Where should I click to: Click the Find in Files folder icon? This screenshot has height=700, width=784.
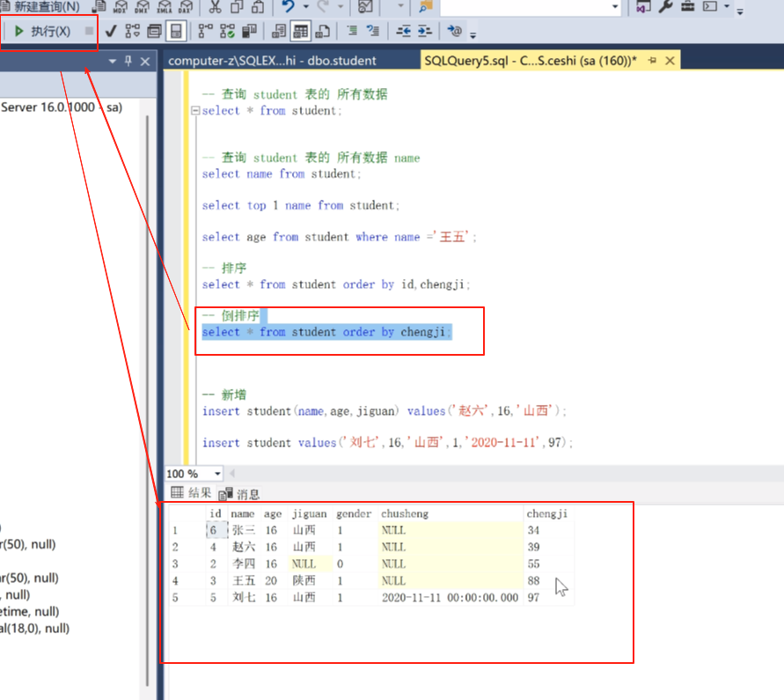click(426, 6)
